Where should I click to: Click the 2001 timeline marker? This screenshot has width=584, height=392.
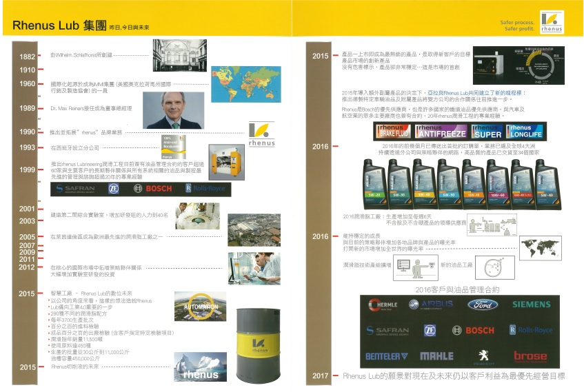tap(27, 209)
